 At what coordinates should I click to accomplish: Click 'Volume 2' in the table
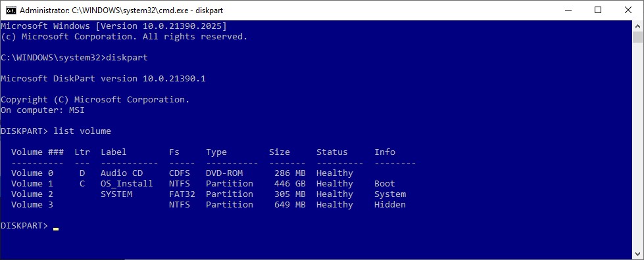(x=32, y=194)
